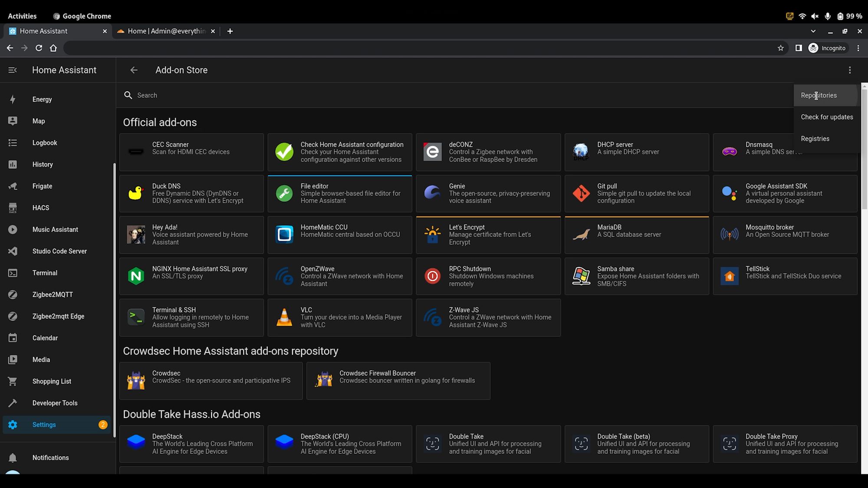868x488 pixels.
Task: Switch to the Home | Admin browser tab
Action: [x=166, y=31]
